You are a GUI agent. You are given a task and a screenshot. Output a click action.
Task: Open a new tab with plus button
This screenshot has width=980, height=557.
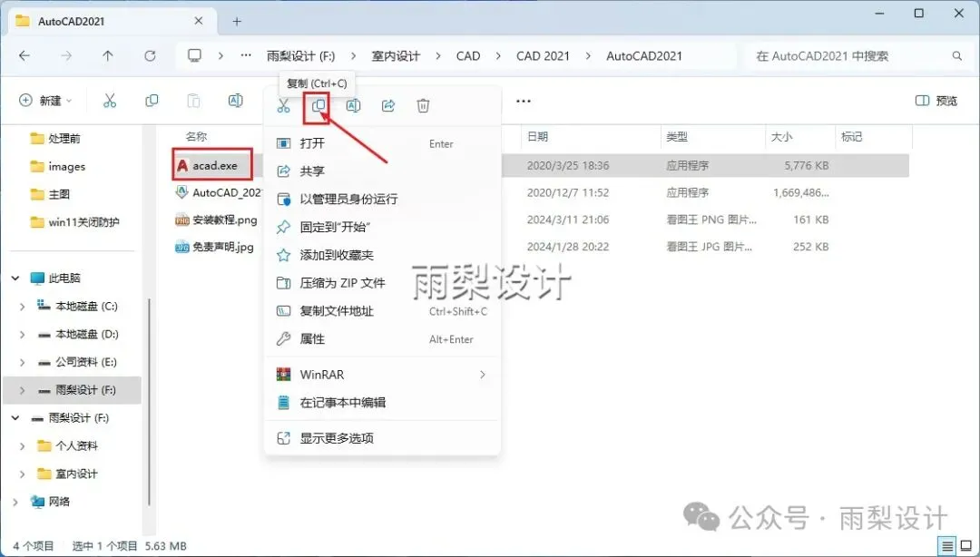(x=237, y=21)
